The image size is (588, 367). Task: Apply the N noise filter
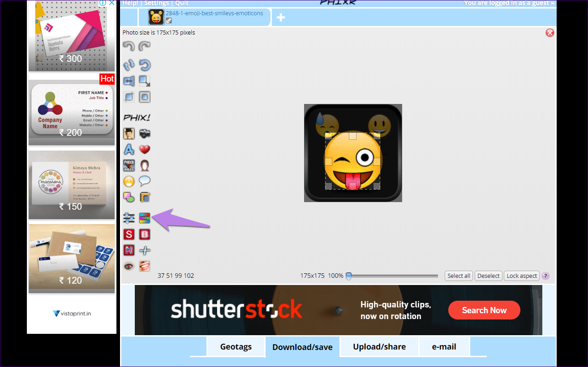[129, 250]
